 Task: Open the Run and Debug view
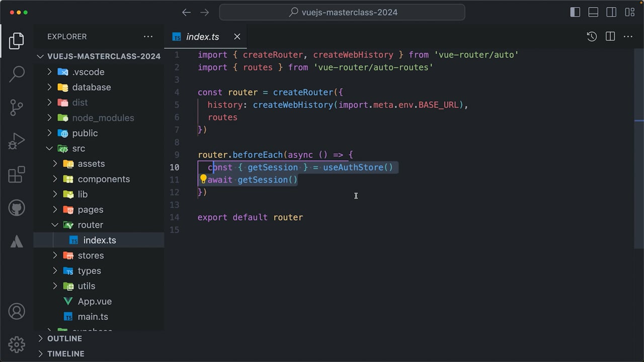coord(17,141)
